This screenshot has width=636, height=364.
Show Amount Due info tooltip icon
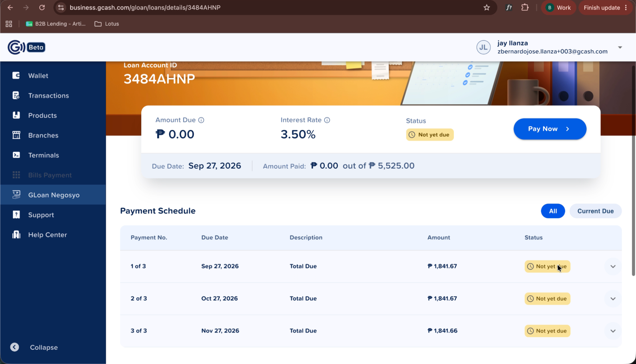pyautogui.click(x=201, y=120)
